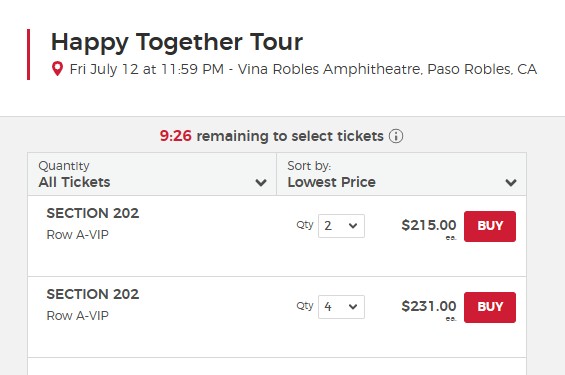This screenshot has width=565, height=375.
Task: Select the first SECTION 202 listing heading
Action: pyautogui.click(x=93, y=213)
